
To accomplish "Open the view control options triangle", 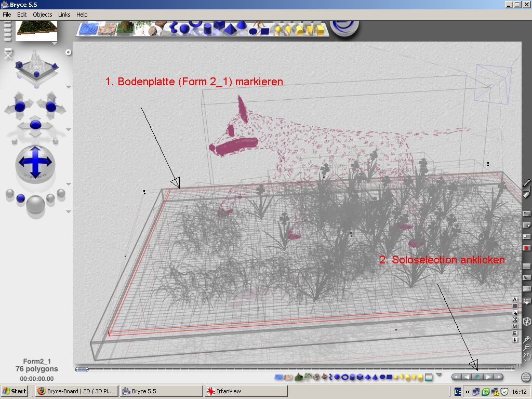I will click(x=69, y=87).
